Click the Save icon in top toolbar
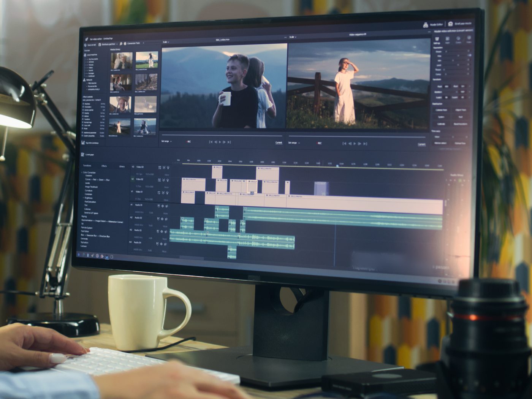 pyautogui.click(x=85, y=45)
